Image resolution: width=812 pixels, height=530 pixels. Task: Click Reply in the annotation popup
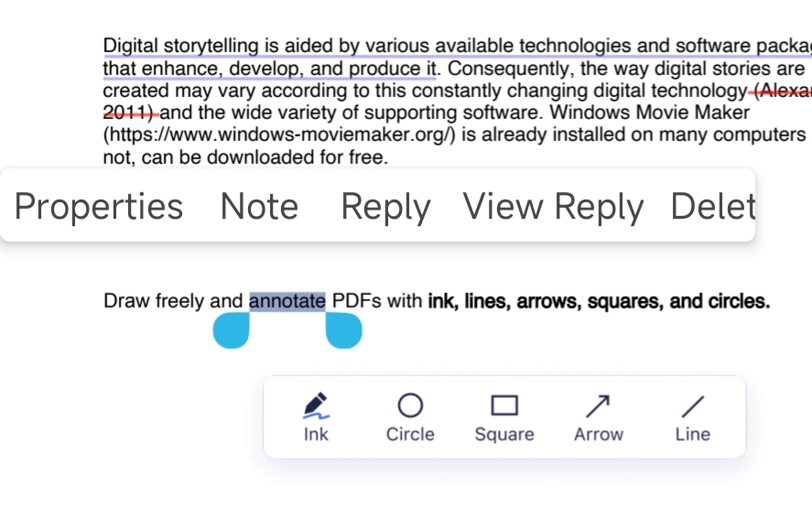(x=385, y=207)
